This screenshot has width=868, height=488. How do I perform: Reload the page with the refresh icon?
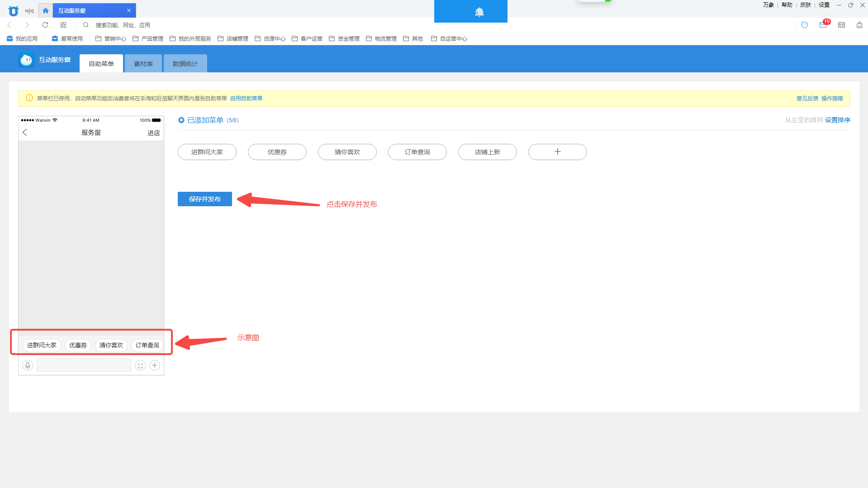[45, 25]
